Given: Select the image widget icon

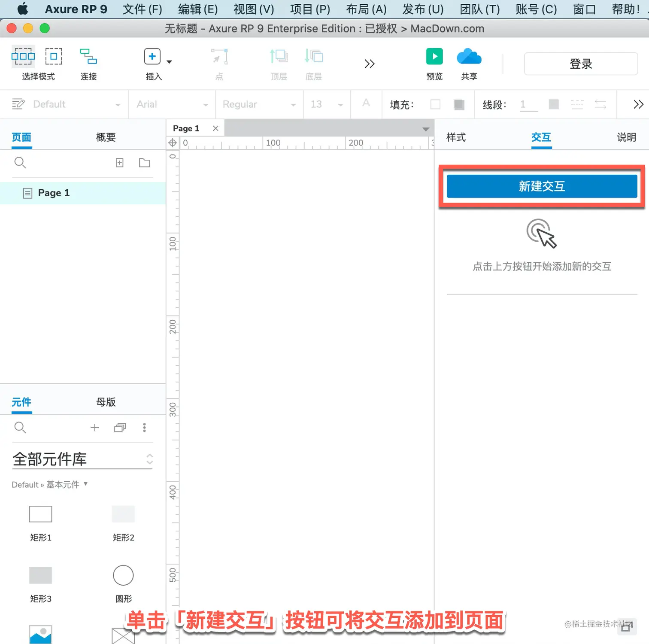Looking at the screenshot, I should tap(40, 635).
